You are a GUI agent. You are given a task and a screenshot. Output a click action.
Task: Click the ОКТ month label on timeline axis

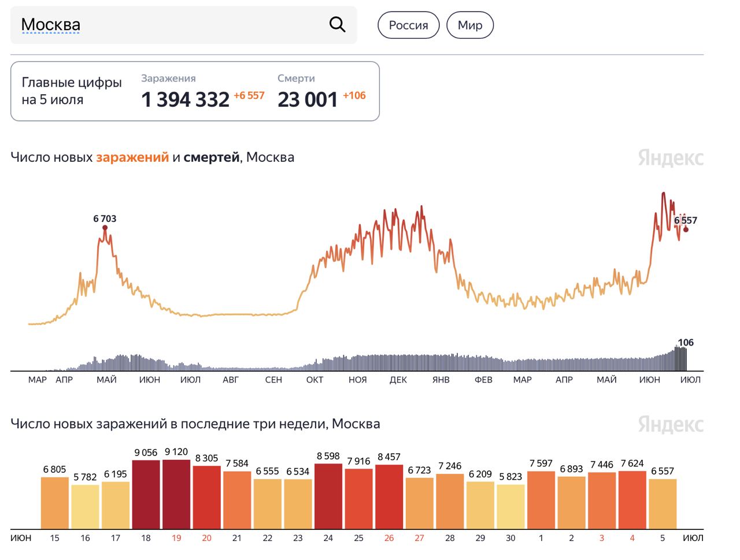314,380
